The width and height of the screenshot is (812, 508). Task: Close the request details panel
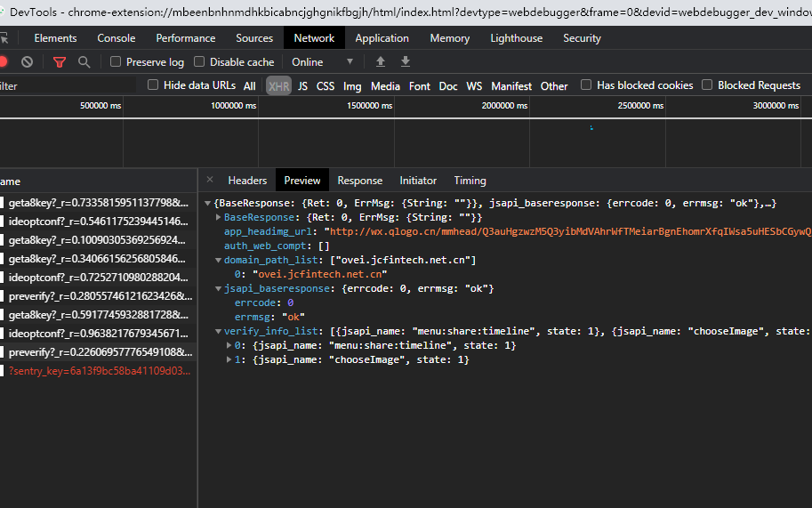point(210,180)
